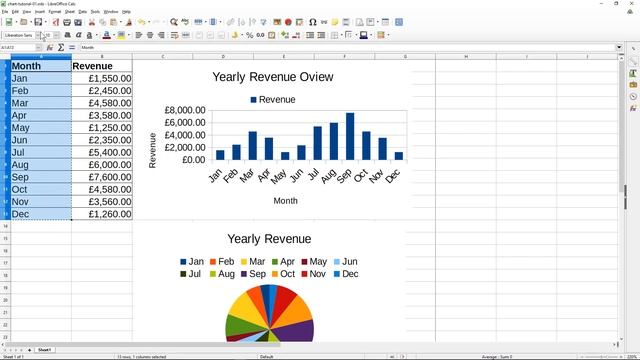This screenshot has height=360, width=640.
Task: Open the File menu
Action: click(4, 12)
